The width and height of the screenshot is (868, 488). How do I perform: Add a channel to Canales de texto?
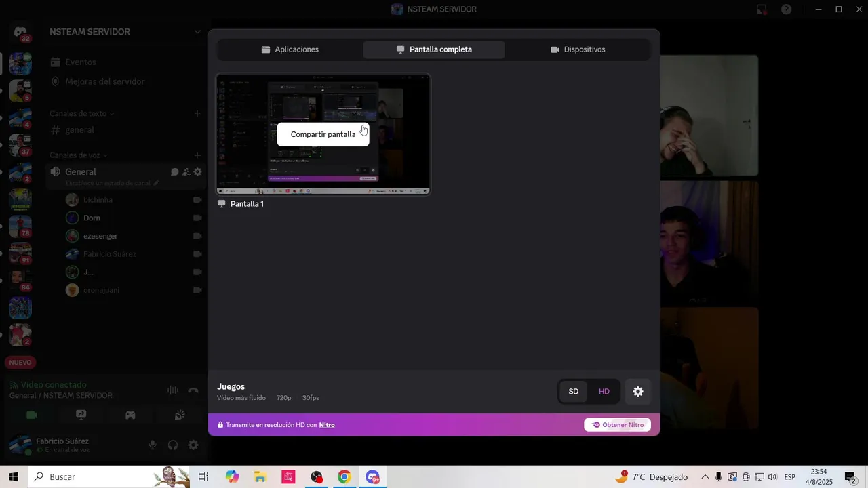(197, 114)
